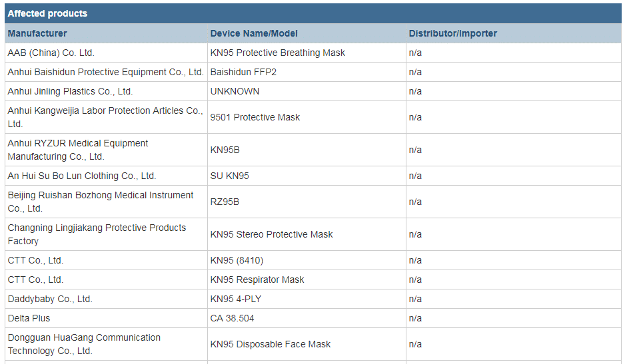Select the AAB (China) Co. Ltd. cell
The height and width of the screenshot is (364, 627).
point(106,53)
